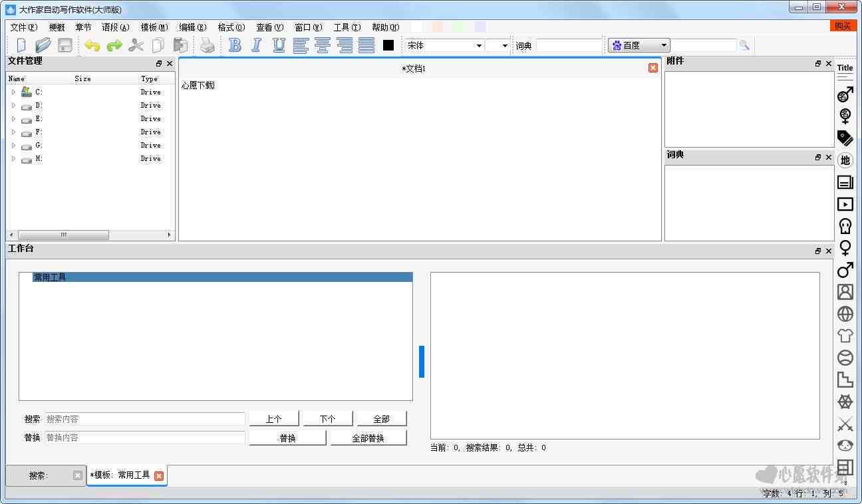Expand the F: drive node
Image resolution: width=862 pixels, height=504 pixels.
coord(13,132)
